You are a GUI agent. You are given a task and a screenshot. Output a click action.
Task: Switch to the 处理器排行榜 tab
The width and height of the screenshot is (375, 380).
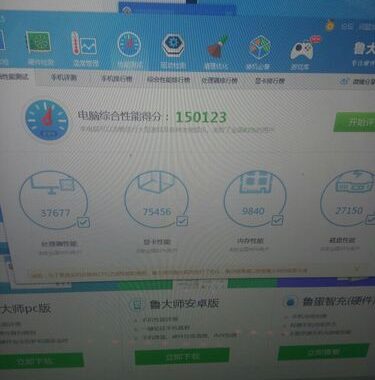(219, 80)
